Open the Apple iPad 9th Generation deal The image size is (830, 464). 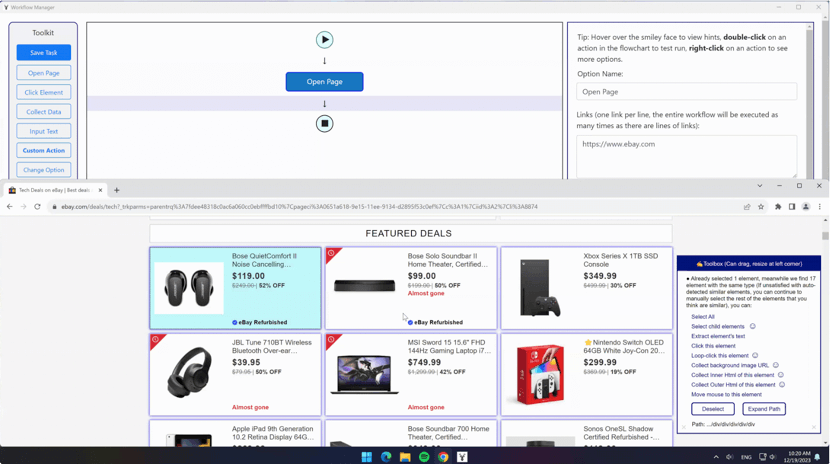click(x=236, y=433)
